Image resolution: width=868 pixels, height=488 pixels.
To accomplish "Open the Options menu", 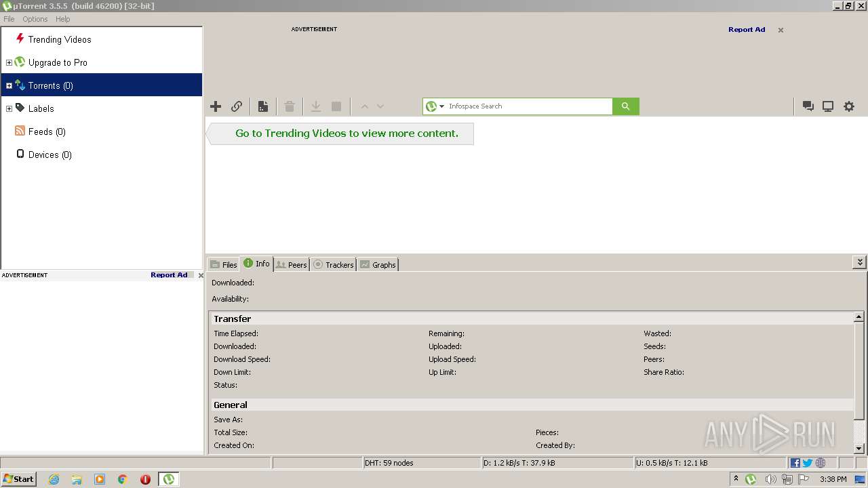I will tap(35, 19).
